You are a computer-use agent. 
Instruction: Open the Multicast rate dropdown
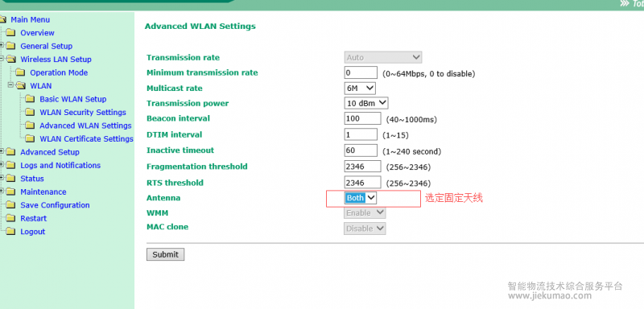pos(360,88)
